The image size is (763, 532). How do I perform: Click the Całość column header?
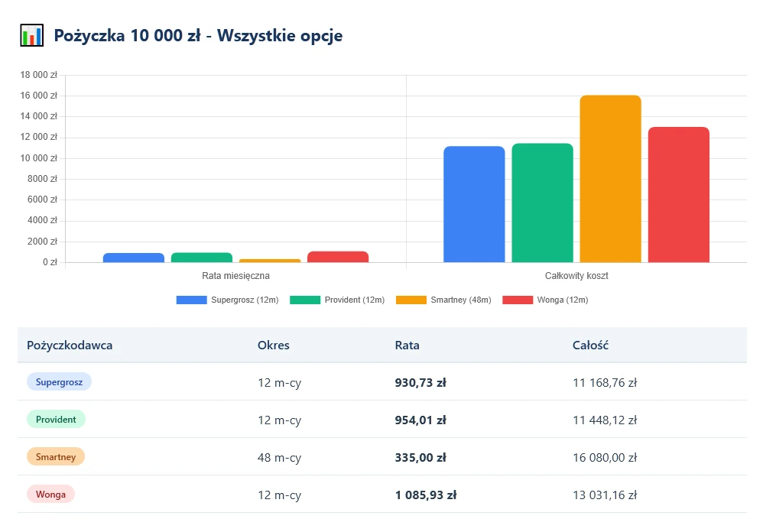(590, 345)
